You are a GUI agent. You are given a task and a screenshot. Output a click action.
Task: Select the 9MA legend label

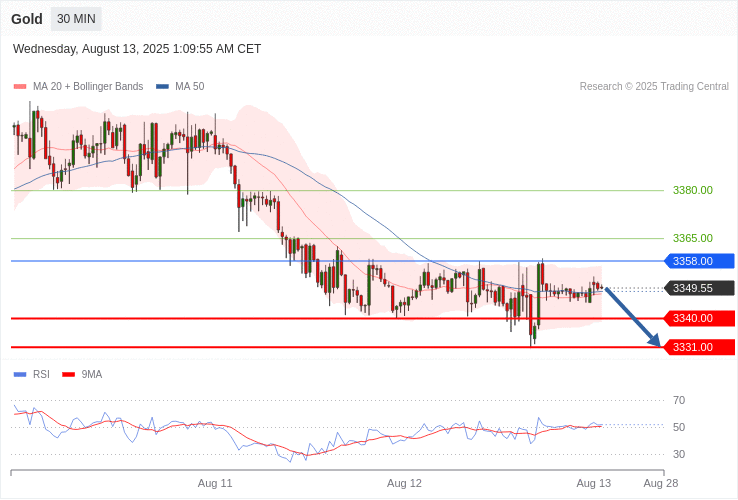tap(92, 374)
